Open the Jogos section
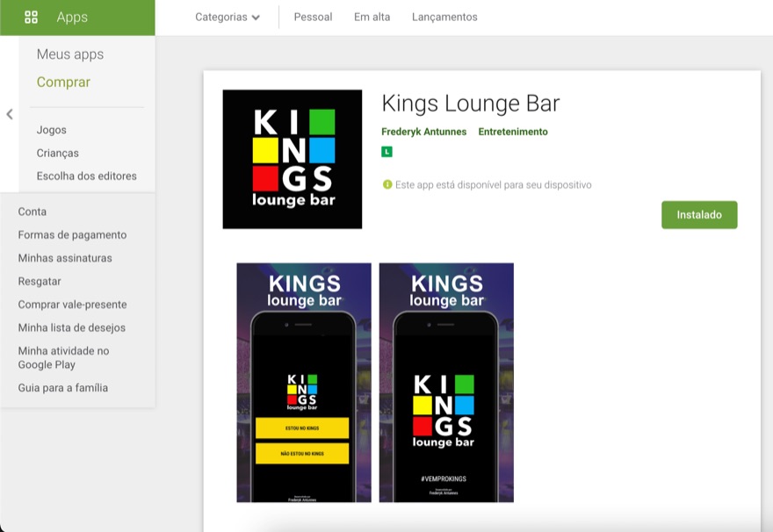773x532 pixels. pos(51,130)
